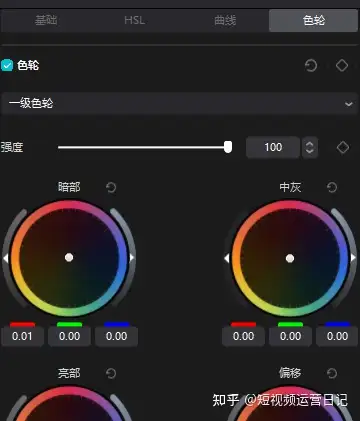Click the 暗部 wheel center point
Viewport: 360px width, 421px height.
click(69, 257)
